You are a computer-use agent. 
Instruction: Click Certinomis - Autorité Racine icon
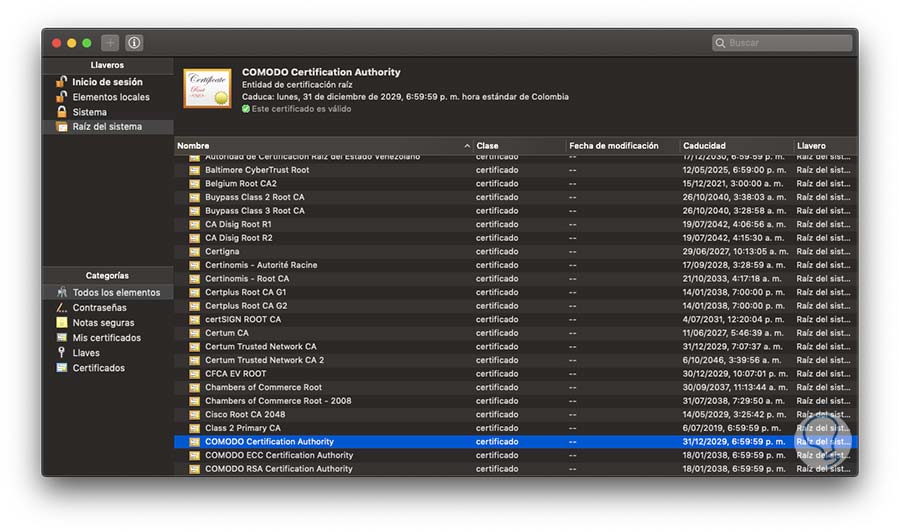(195, 265)
